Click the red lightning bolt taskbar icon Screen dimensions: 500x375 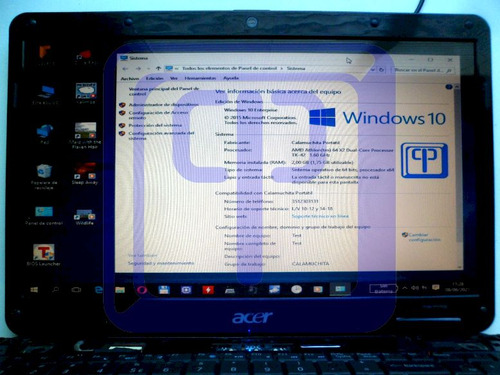(208, 290)
